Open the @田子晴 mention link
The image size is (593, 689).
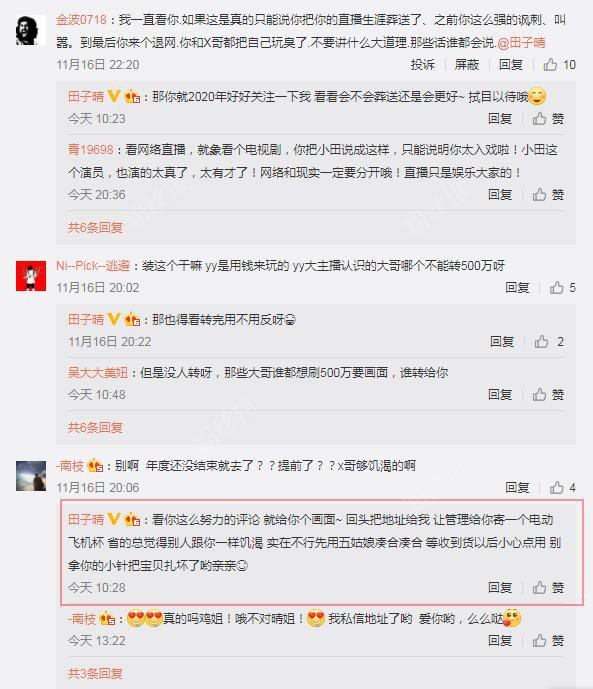[x=521, y=43]
